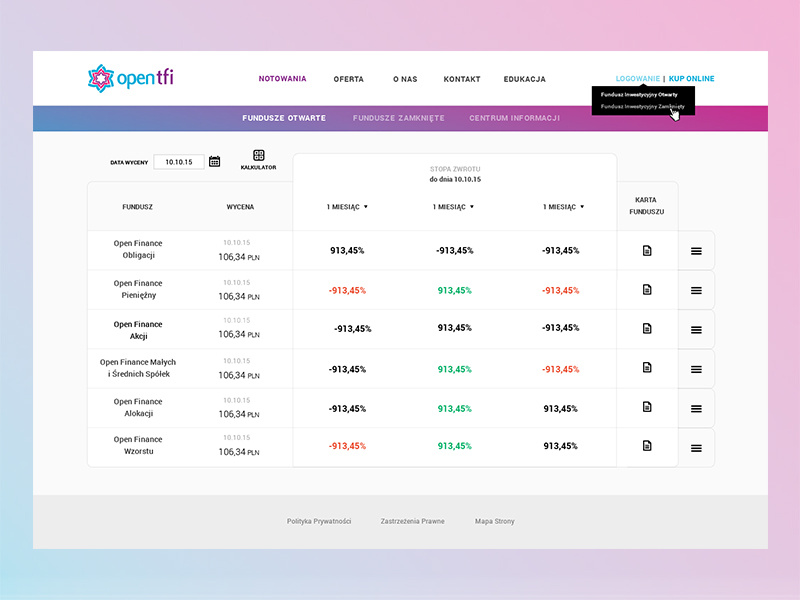Switch to FUNDUSZE OTWARTE tab

(x=284, y=118)
